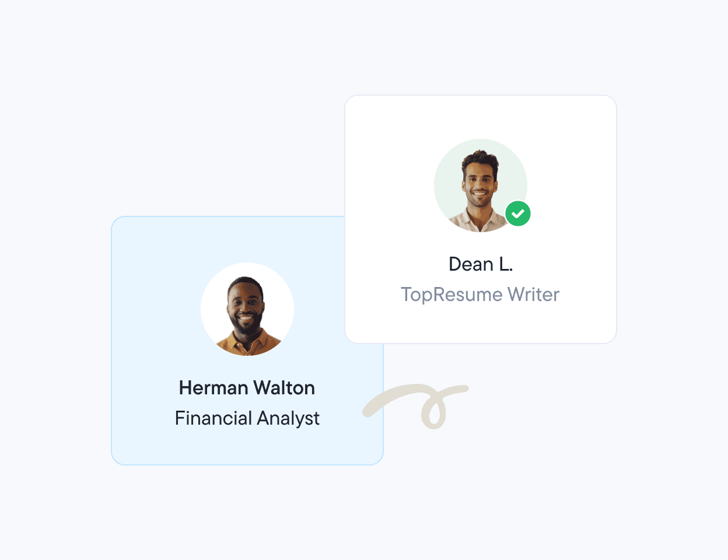Click the word "Analyst" in the job title
Screen dimensions: 728x560
(x=288, y=418)
